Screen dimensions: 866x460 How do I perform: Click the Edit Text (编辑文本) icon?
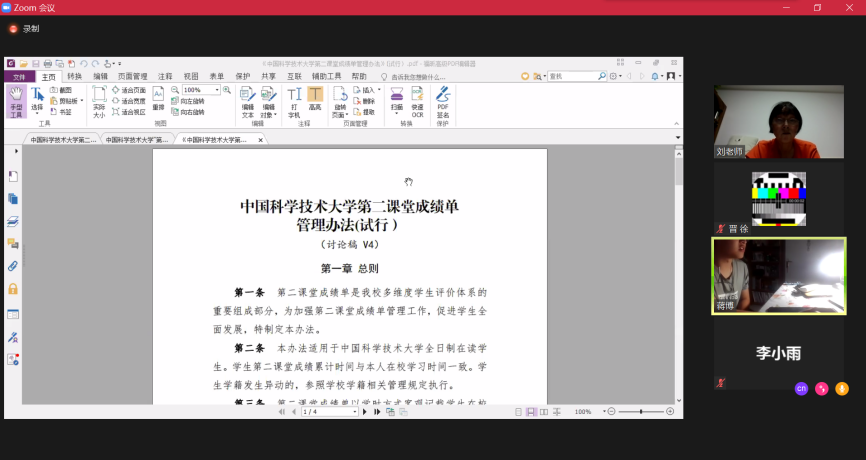click(x=247, y=100)
